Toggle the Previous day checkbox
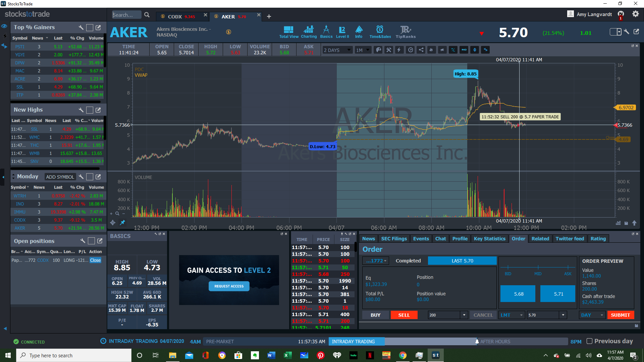Viewport: 644px width, 362px height. pyautogui.click(x=589, y=341)
